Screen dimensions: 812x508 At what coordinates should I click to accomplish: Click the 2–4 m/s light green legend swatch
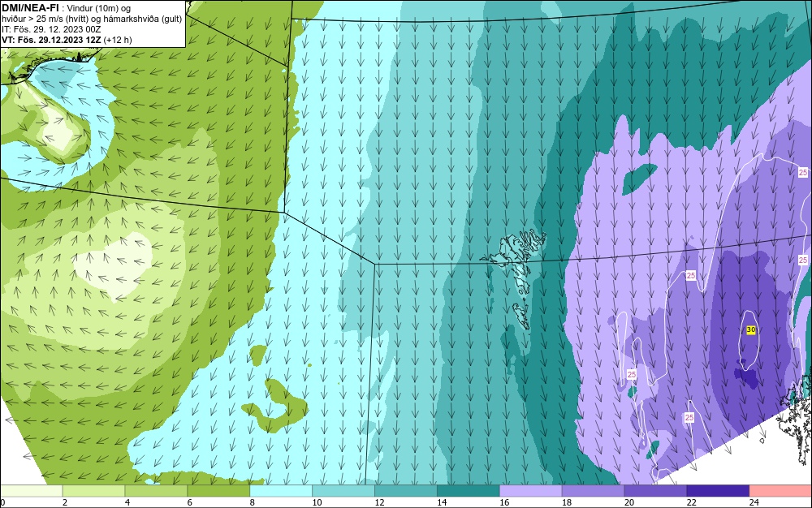click(93, 491)
